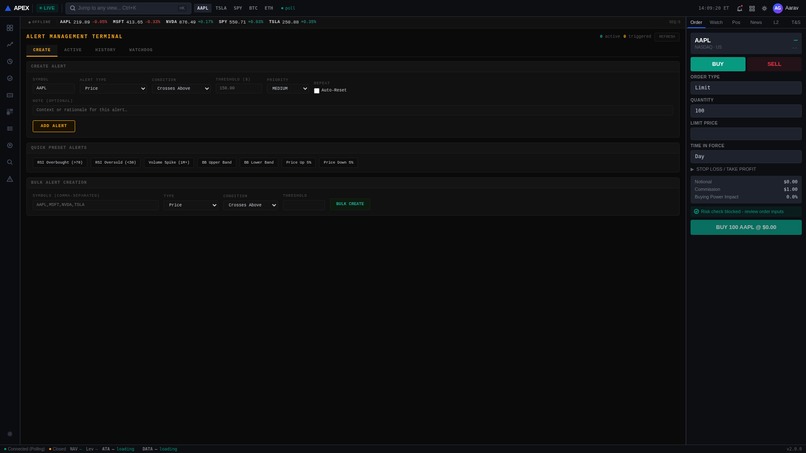
Task: Open the card-shaped icon in the left sidebar
Action: coord(10,95)
